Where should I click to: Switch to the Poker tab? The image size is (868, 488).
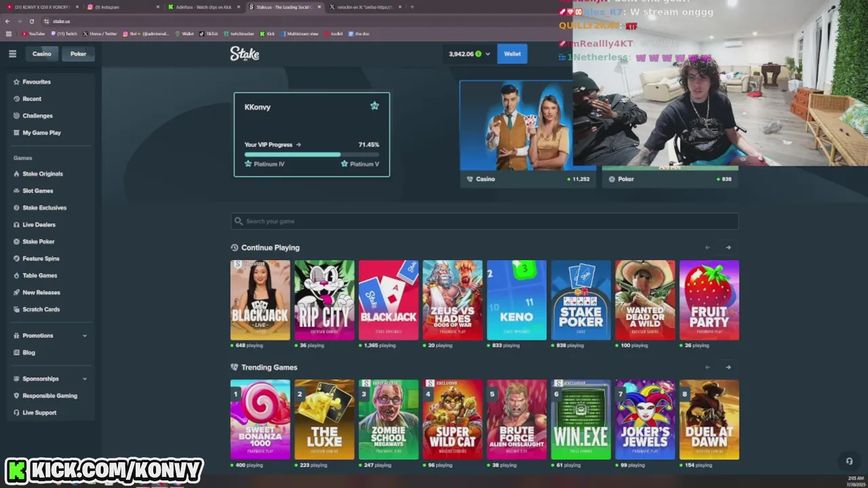click(78, 54)
